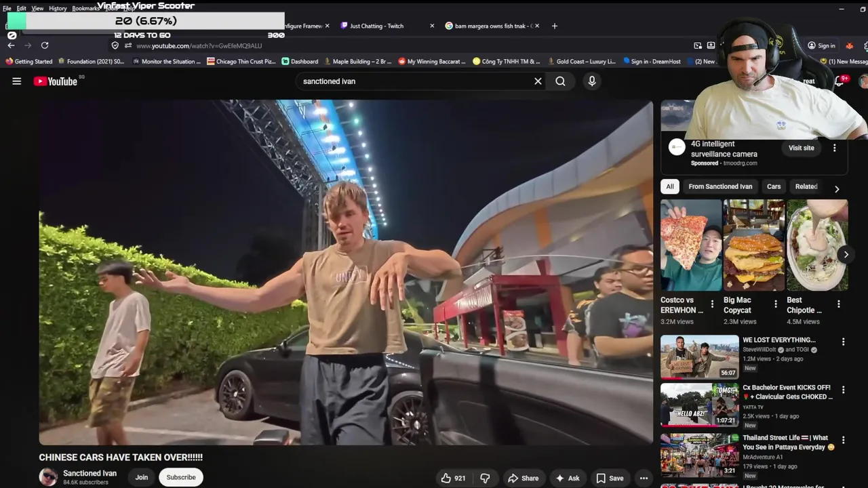Screen dimensions: 868x488
Task: Save the video to a playlist
Action: coord(610,478)
